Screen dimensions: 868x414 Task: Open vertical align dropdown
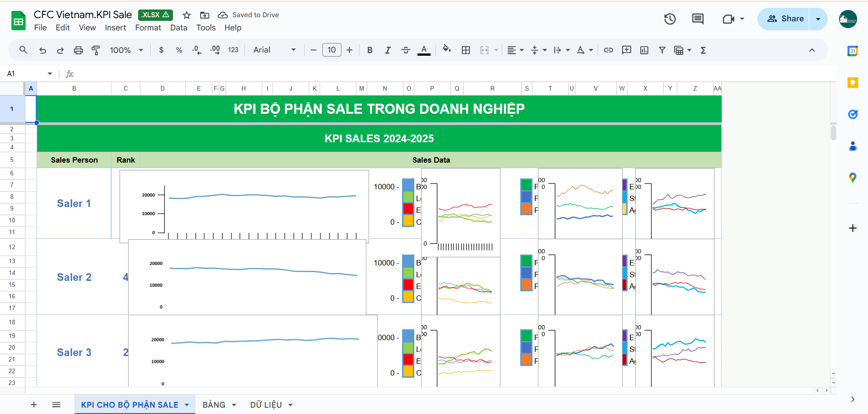(538, 50)
